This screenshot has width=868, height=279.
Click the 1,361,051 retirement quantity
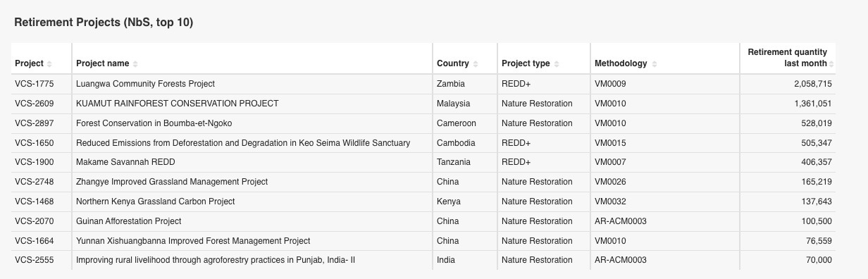coord(813,104)
